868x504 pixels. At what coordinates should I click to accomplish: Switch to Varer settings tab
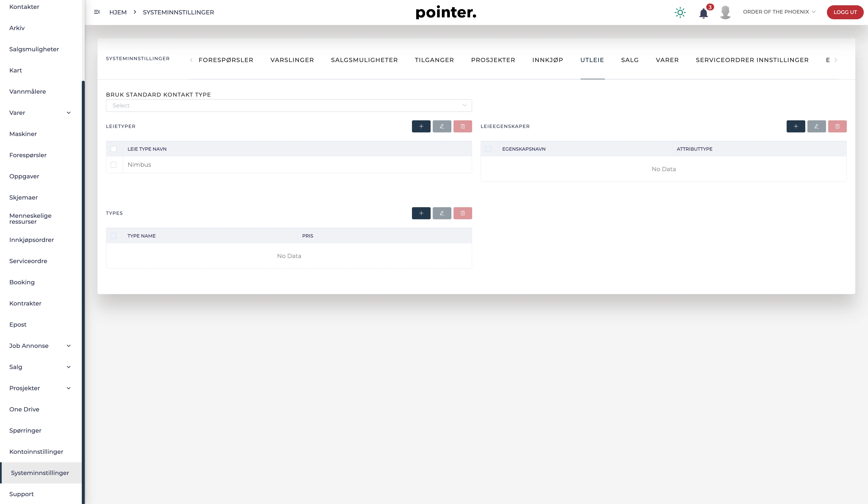(x=667, y=60)
